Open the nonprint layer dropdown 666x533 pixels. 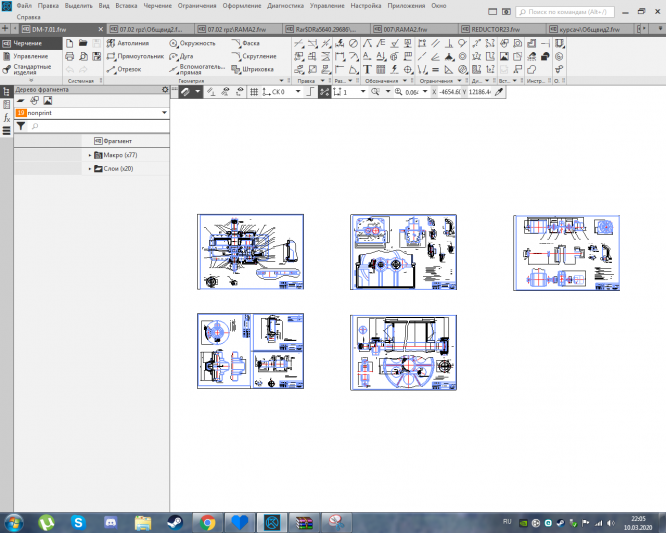click(163, 113)
